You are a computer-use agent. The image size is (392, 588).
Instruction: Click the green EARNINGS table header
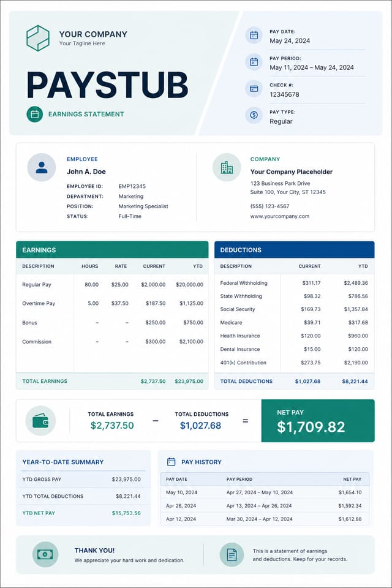(112, 250)
